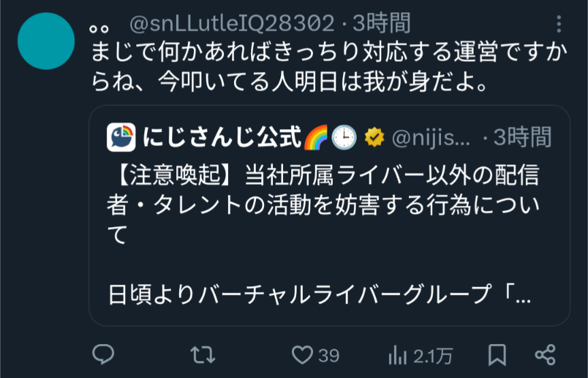Open the reply speech bubble icon
Screen dimensions: 588x378
coord(103,354)
